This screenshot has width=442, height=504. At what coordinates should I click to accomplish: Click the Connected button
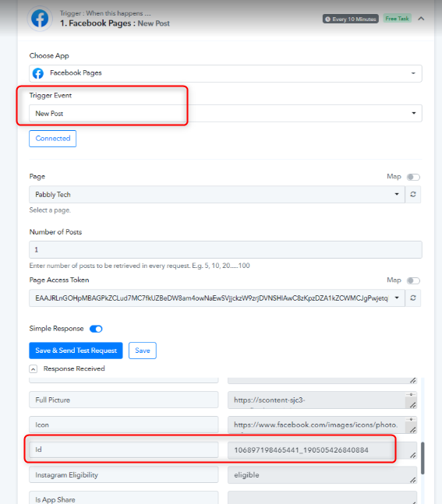[53, 139]
